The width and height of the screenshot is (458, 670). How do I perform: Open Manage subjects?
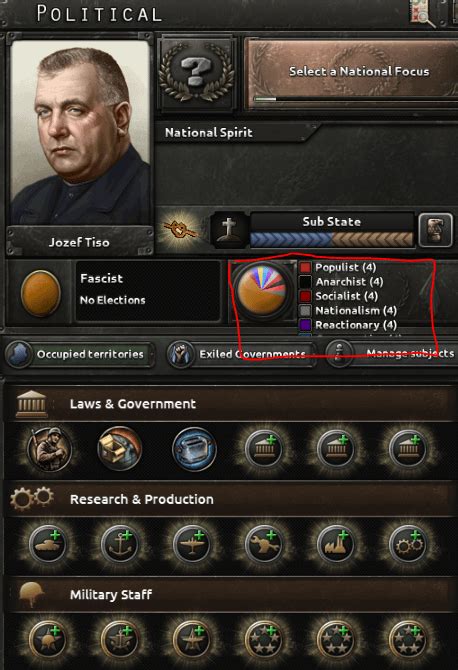391,354
